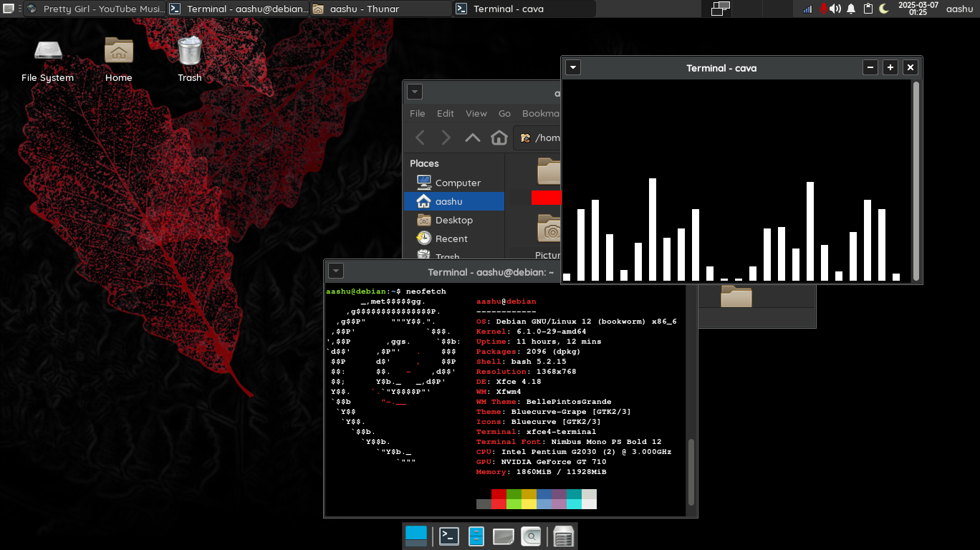Open notifications bell in system tray
980x550 pixels.
[851, 9]
